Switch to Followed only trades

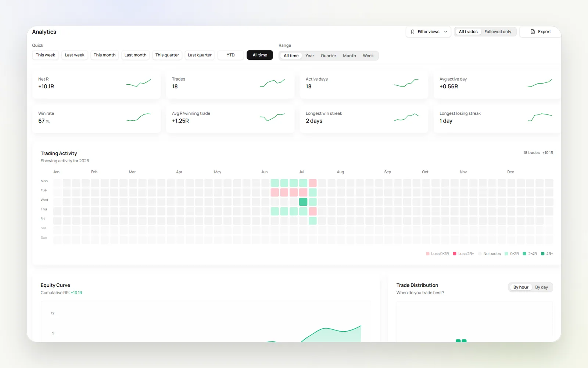tap(498, 32)
